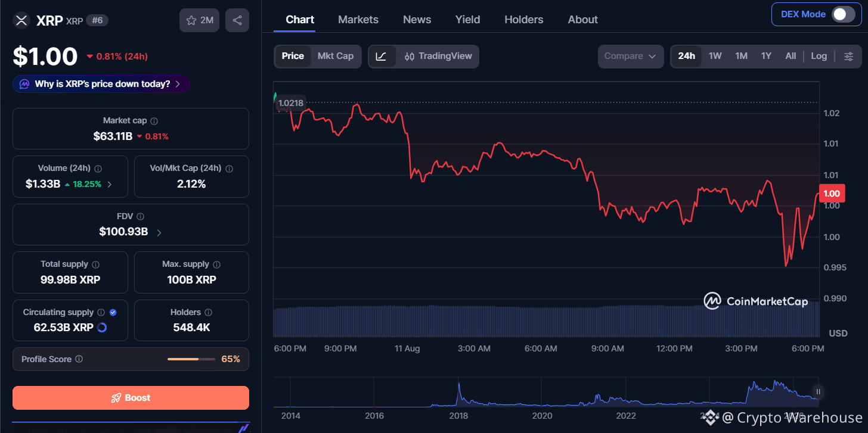Set chart range to All

[x=790, y=56]
